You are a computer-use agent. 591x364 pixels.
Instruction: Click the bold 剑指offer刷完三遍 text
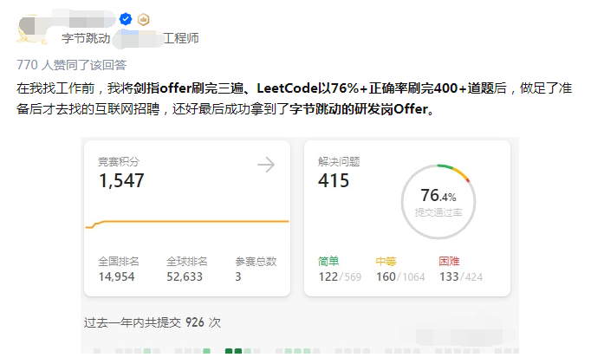[x=188, y=88]
